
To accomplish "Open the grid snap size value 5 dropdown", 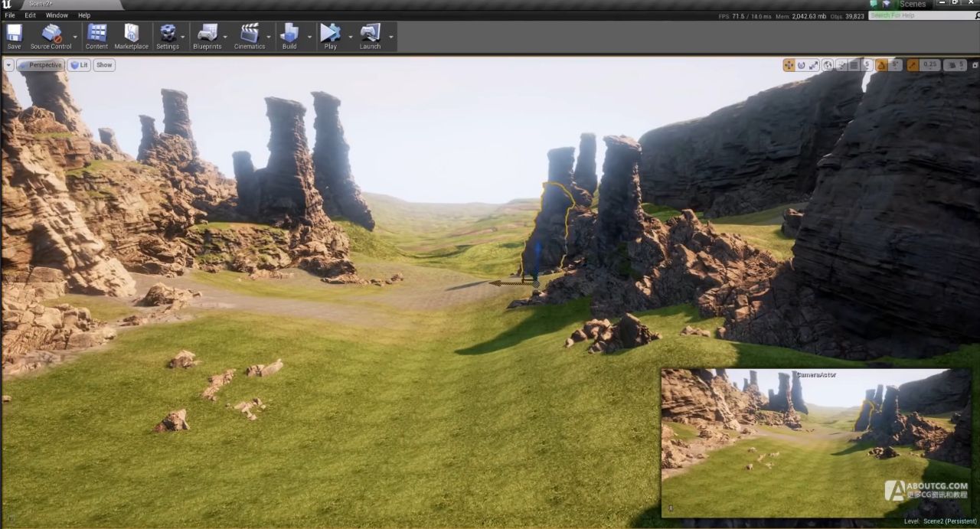I will point(867,65).
